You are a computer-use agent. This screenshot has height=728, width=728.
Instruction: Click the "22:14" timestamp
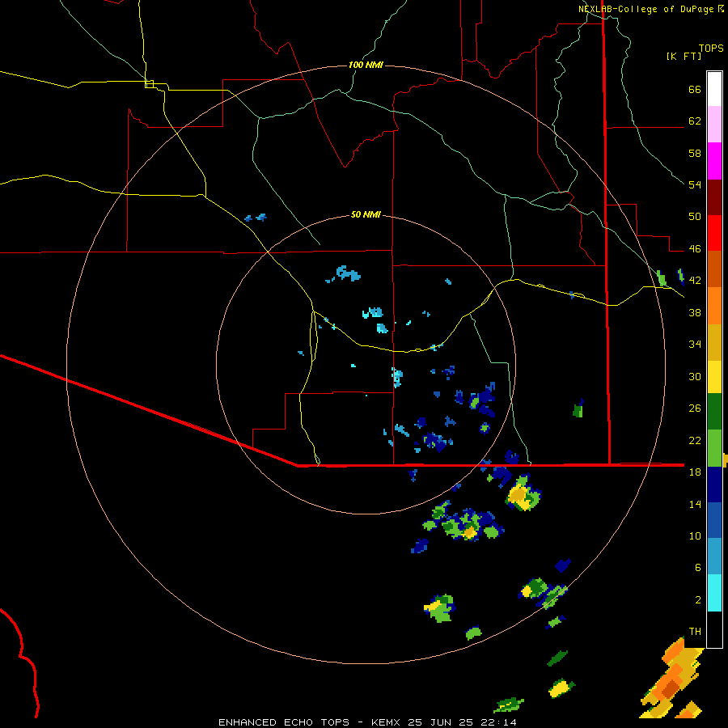point(497,722)
